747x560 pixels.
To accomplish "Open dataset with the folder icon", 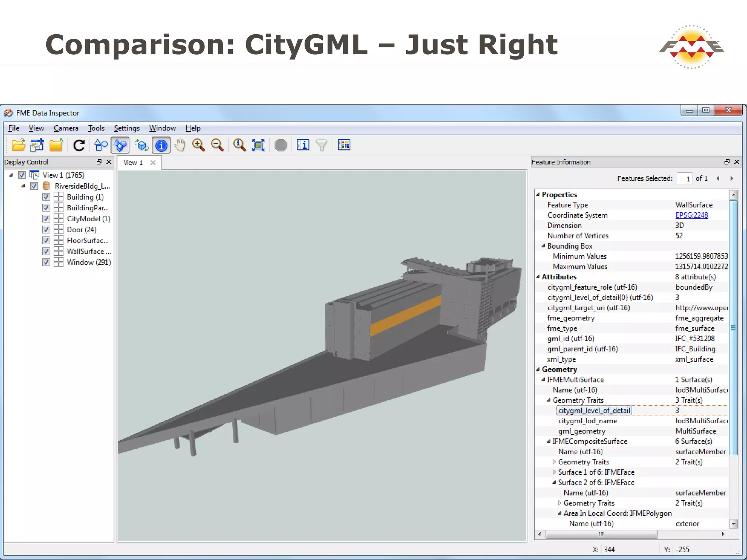I will point(18,145).
